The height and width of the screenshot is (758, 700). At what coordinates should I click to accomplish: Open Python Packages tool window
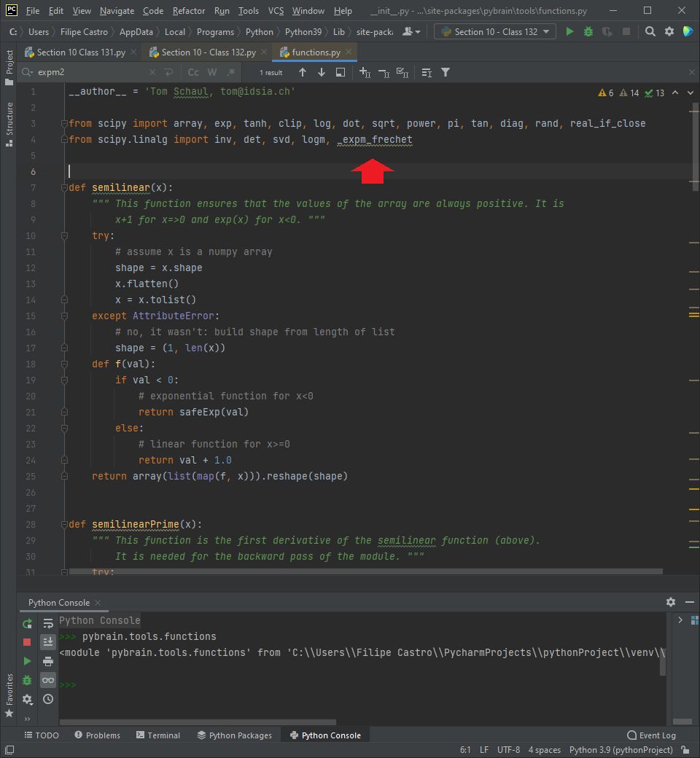[x=235, y=735]
